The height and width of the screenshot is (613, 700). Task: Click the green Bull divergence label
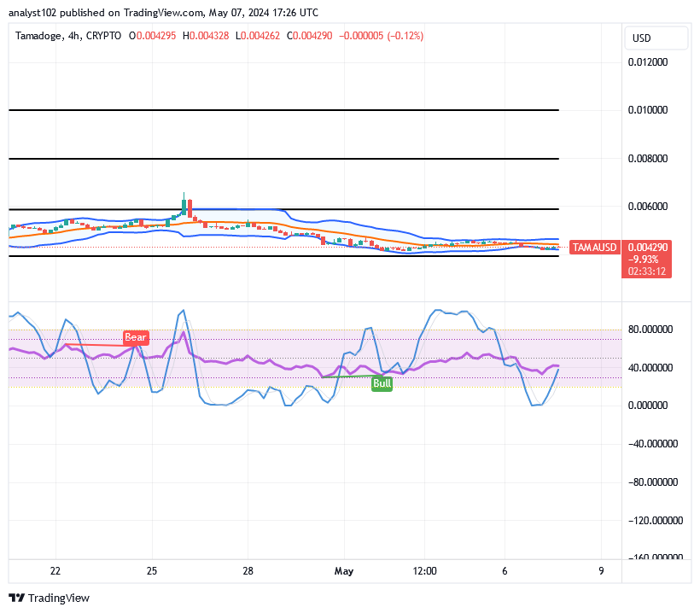point(382,383)
